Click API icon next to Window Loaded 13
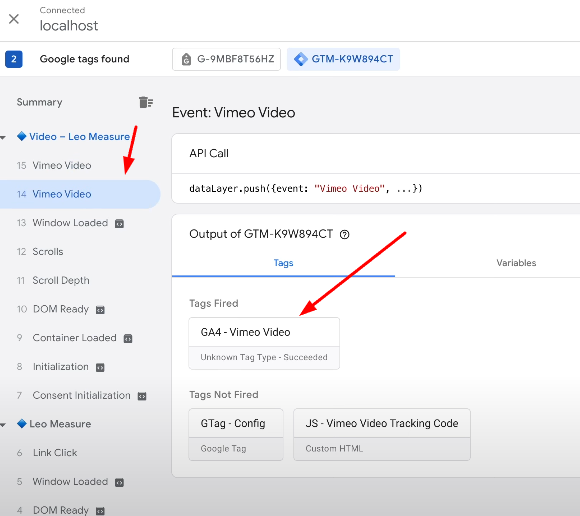This screenshot has height=516, width=580. [x=119, y=223]
